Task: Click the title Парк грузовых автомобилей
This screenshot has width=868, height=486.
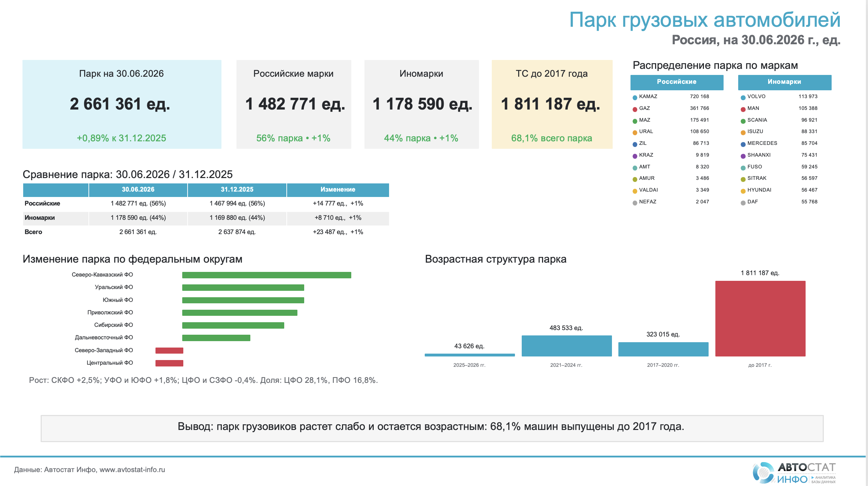Action: tap(705, 20)
